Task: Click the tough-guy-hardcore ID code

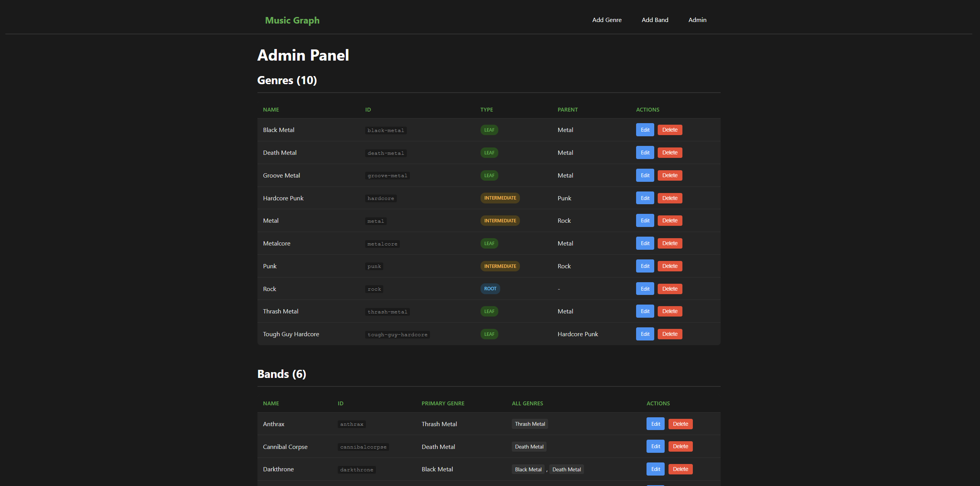Action: click(397, 335)
